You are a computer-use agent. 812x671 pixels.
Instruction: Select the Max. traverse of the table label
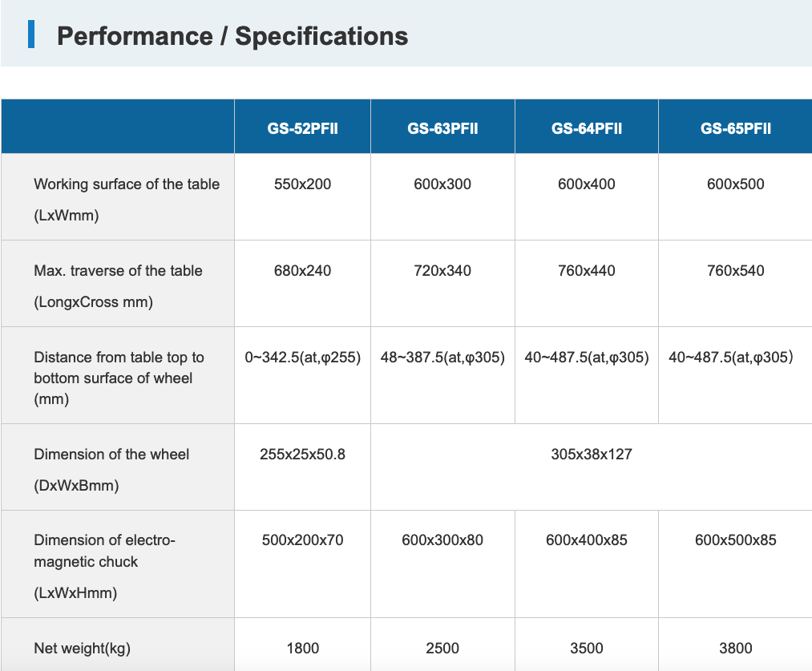[118, 271]
